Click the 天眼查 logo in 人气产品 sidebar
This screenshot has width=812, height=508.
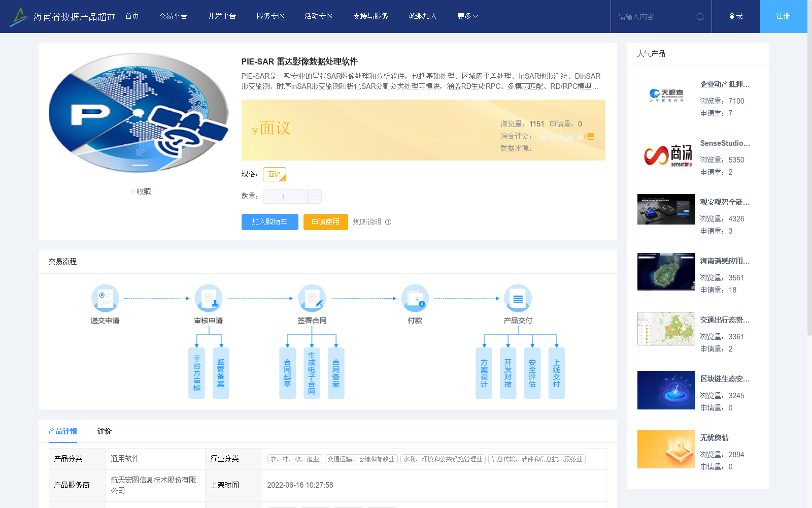tap(666, 94)
